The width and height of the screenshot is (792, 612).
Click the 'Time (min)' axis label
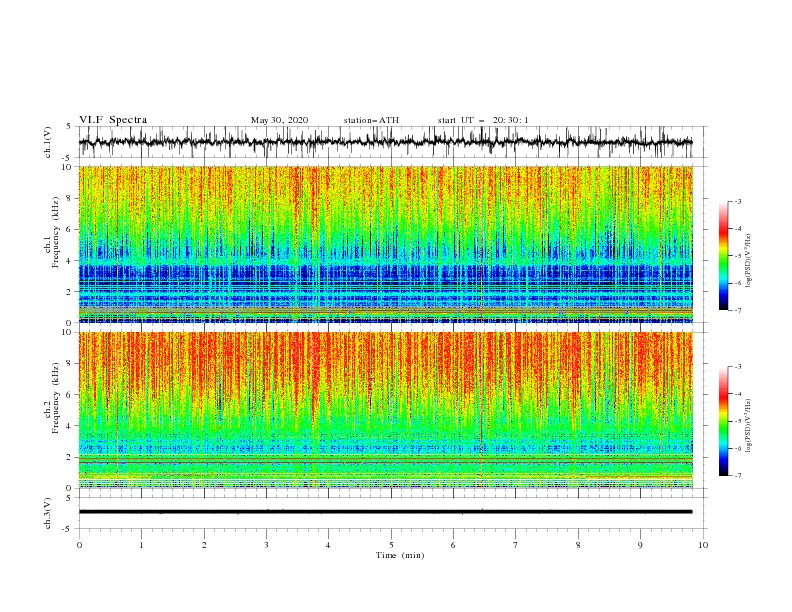tap(400, 555)
